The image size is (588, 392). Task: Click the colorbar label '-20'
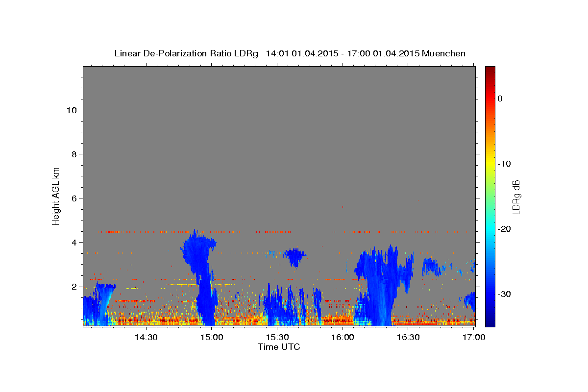pyautogui.click(x=504, y=229)
